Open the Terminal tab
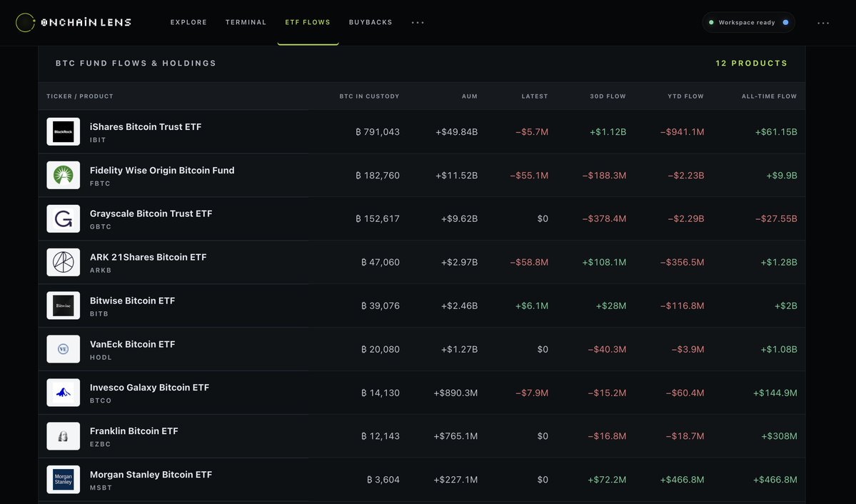 (x=246, y=22)
